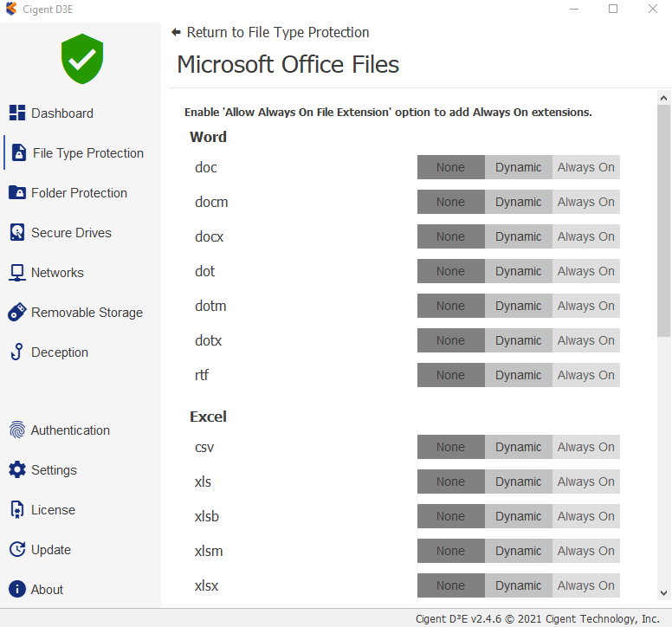
Task: Set dot protection to Dynamic
Action: (x=519, y=271)
